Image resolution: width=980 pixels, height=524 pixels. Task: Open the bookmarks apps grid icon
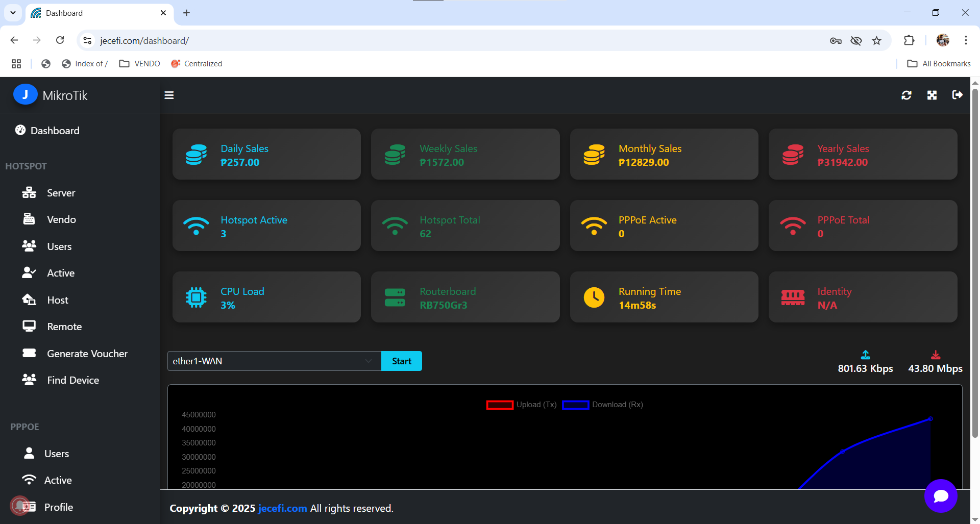point(16,64)
